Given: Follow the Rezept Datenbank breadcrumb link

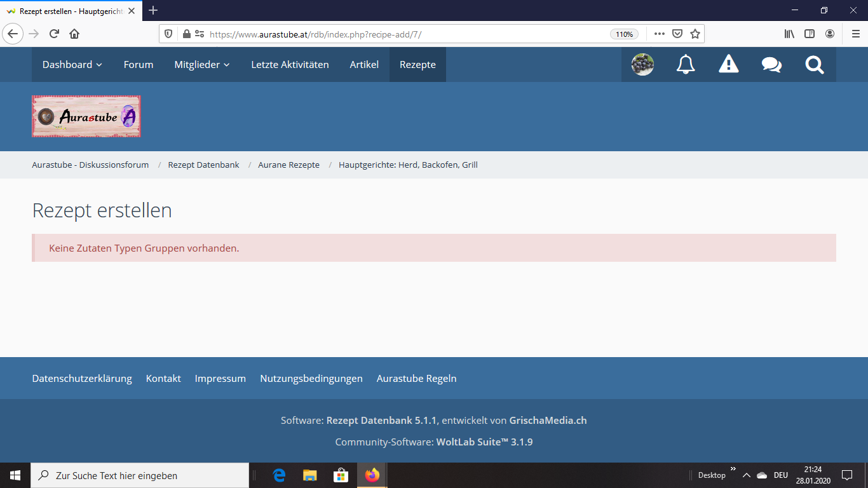Looking at the screenshot, I should tap(203, 165).
